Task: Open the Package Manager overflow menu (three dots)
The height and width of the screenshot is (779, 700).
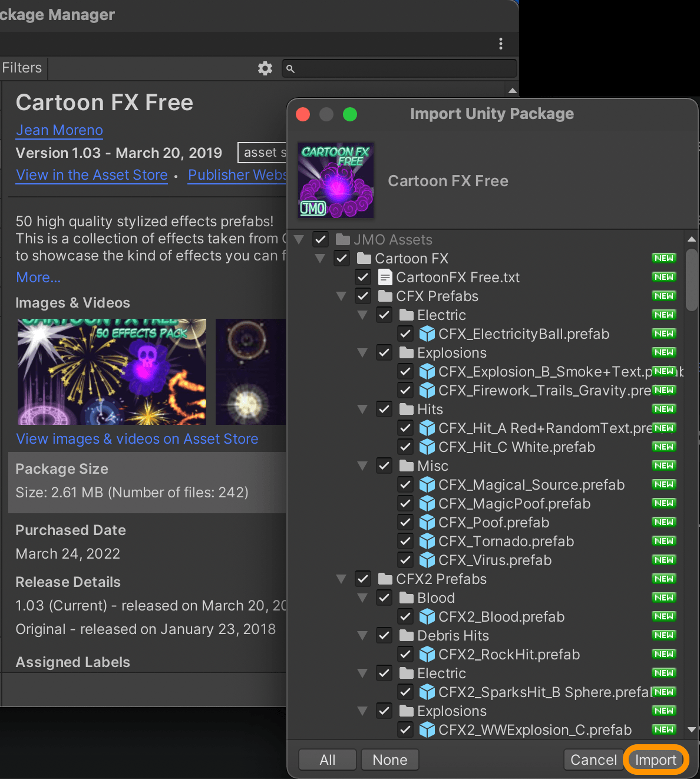Action: tap(500, 44)
